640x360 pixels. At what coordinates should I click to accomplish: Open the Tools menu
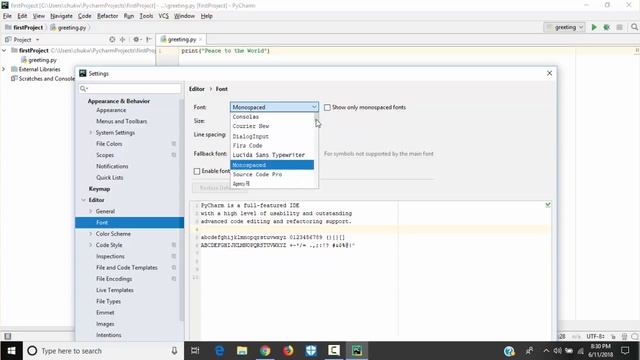point(146,16)
